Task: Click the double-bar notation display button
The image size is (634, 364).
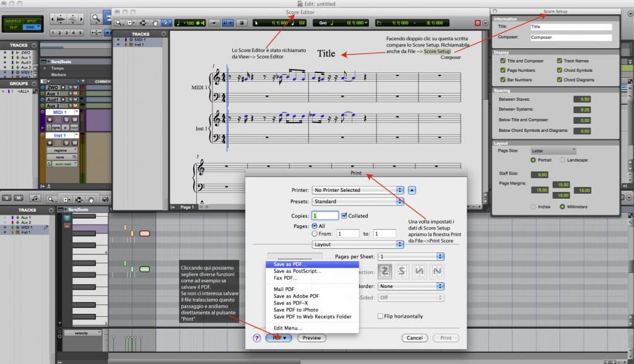Action: click(x=241, y=23)
